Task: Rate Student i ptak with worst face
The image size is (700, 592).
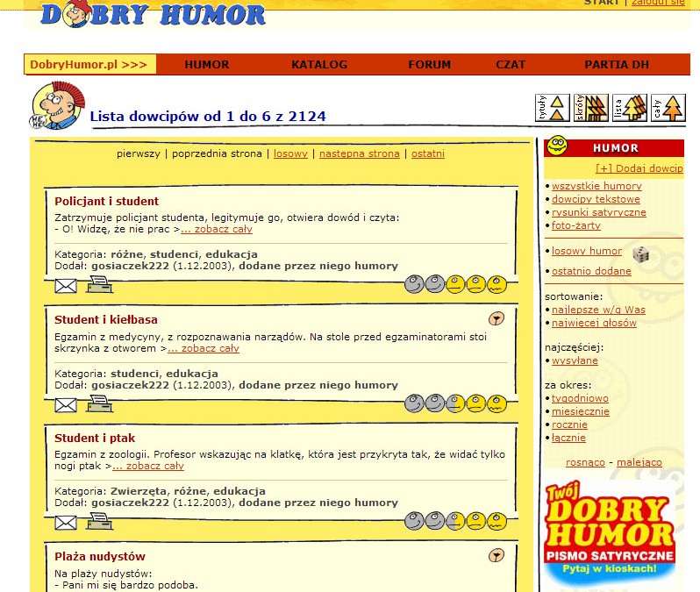Action: point(496,521)
